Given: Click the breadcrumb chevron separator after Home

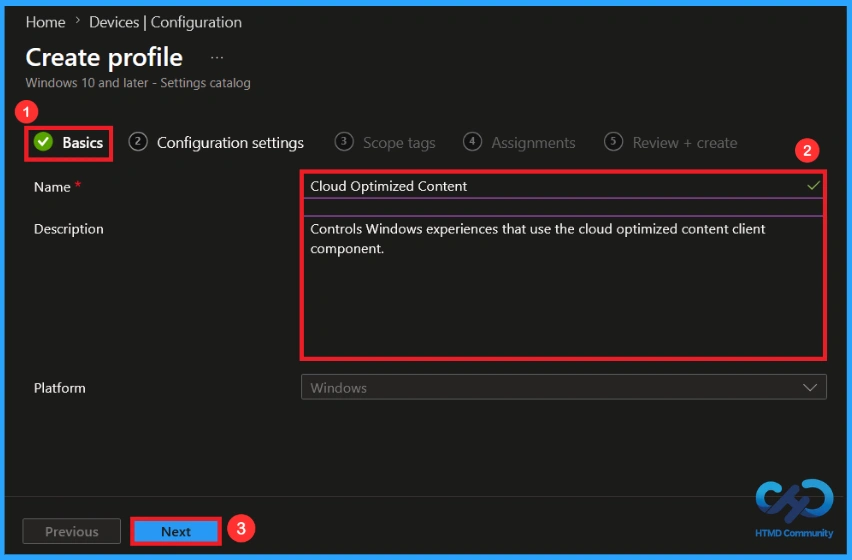Looking at the screenshot, I should click(x=77, y=21).
